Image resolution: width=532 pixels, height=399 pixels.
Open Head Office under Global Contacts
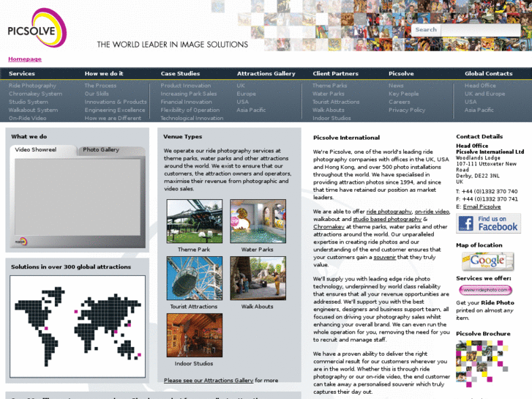pyautogui.click(x=480, y=86)
